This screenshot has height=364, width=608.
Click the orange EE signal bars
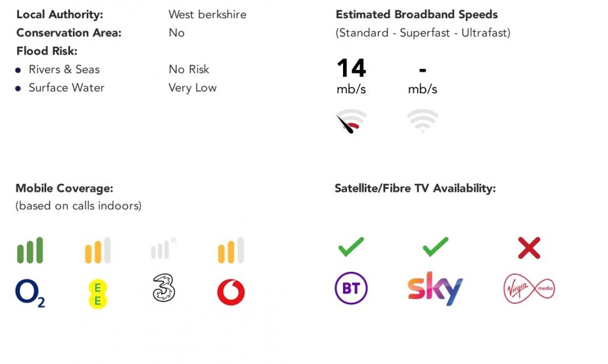[97, 250]
